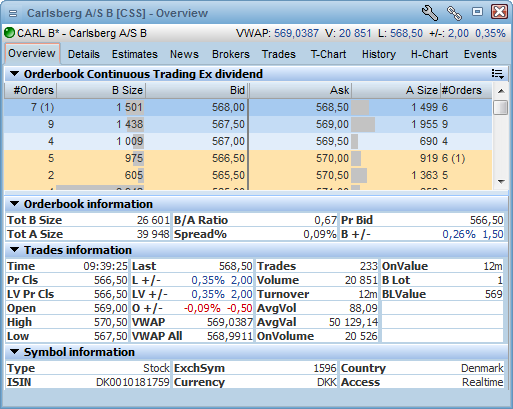Click the ExchSym value 1596
Screen dimensions: 513x409
(x=325, y=368)
